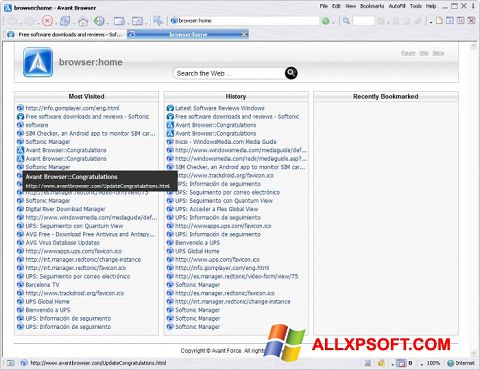Click the Avant Browser logo on the page
The width and height of the screenshot is (480, 370).
(x=38, y=62)
